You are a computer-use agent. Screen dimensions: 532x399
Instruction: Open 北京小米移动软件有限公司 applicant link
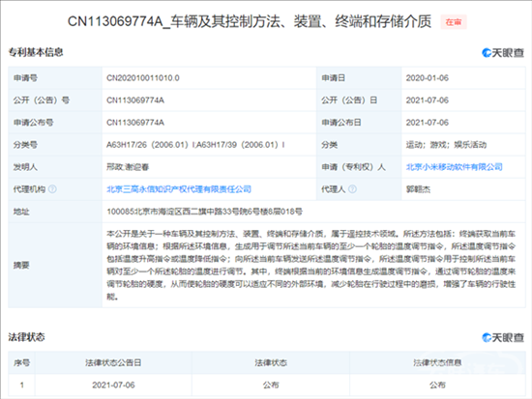tap(455, 167)
